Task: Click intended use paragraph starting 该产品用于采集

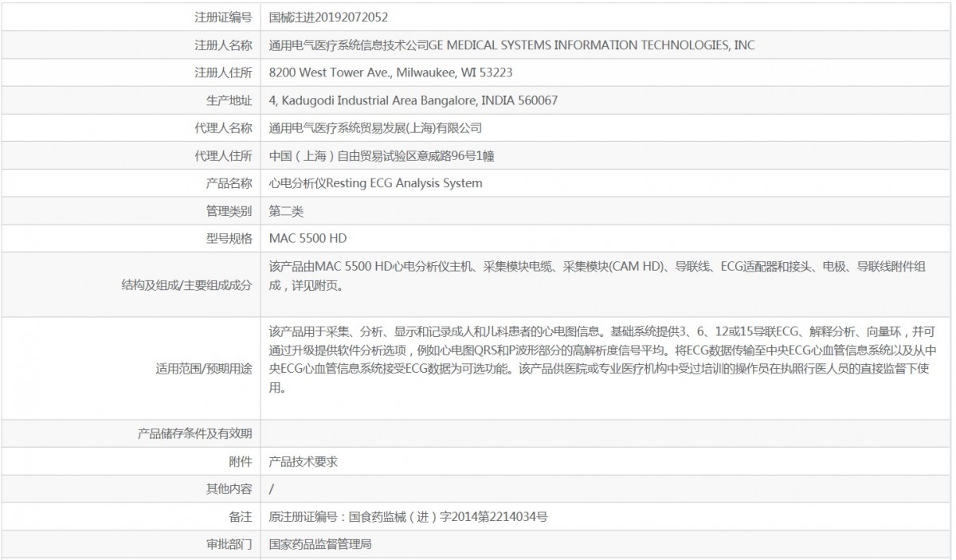Action: [x=602, y=359]
